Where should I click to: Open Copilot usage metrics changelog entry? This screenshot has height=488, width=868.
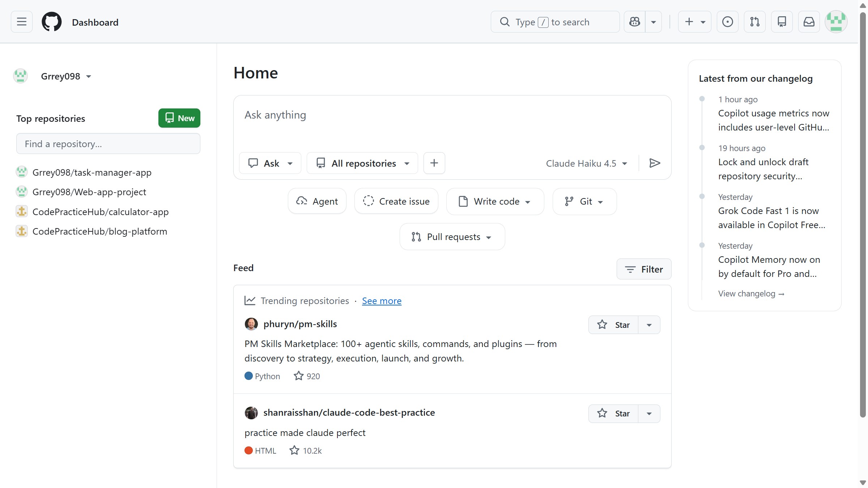774,120
